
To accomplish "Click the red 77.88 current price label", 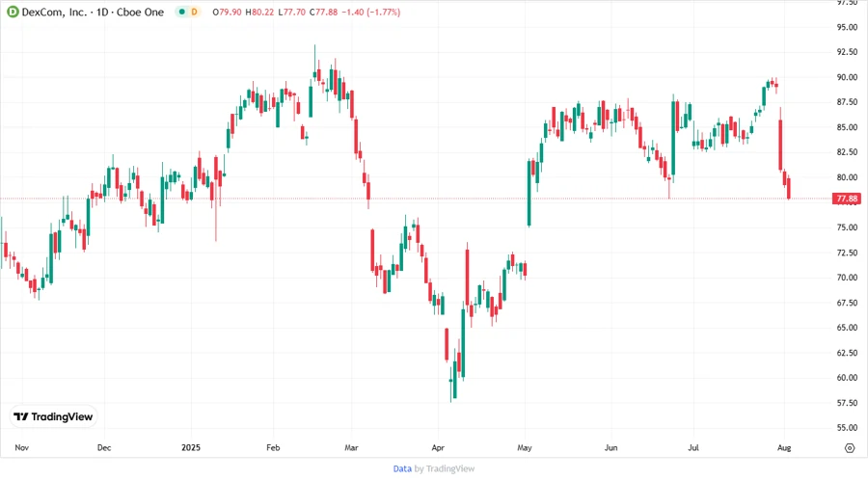I will [x=847, y=199].
